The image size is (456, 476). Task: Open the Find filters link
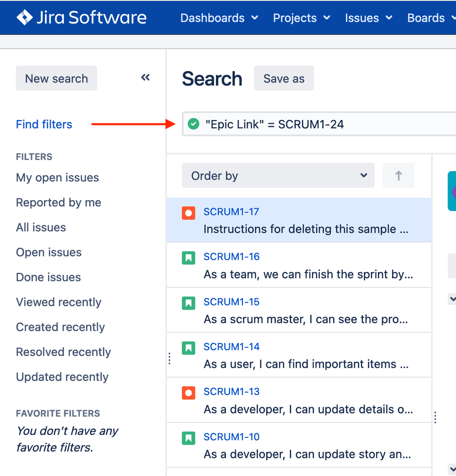44,124
